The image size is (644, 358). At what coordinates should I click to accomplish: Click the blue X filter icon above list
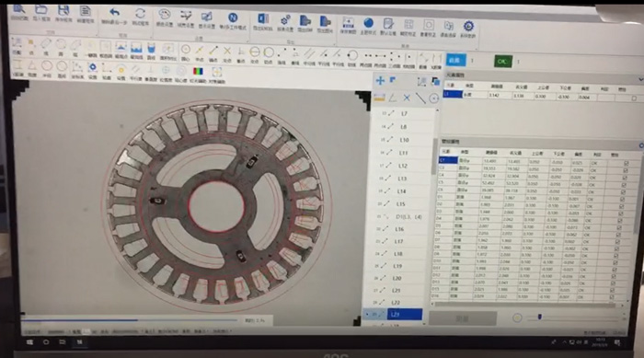pyautogui.click(x=407, y=98)
